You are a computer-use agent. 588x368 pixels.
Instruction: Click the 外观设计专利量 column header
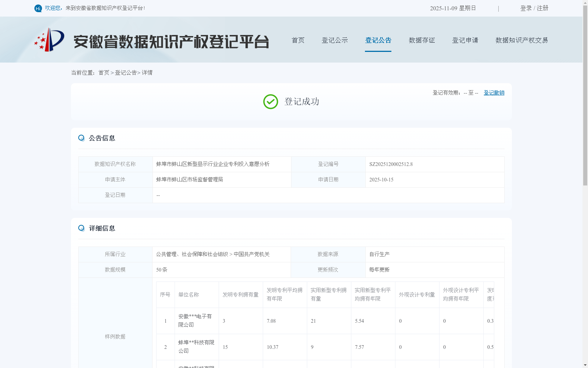(417, 295)
